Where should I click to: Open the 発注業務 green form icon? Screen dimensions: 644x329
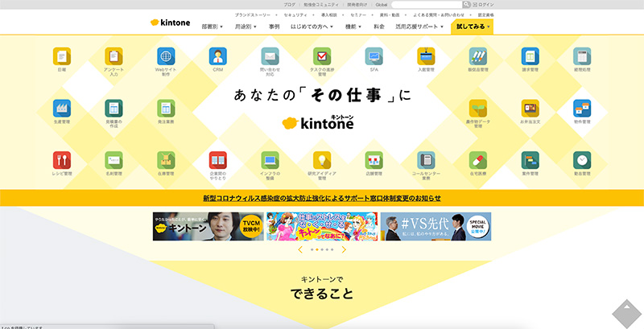click(x=166, y=109)
